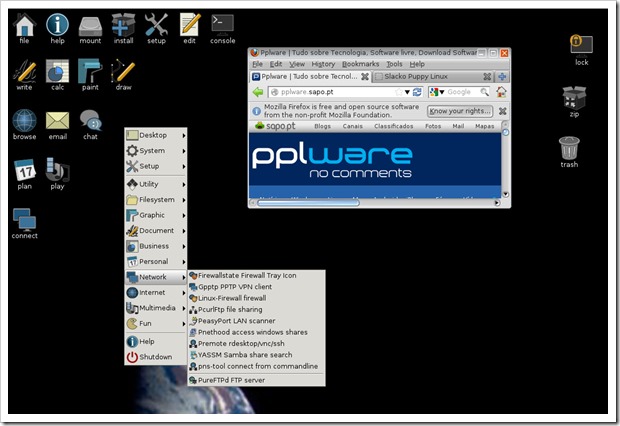Select Business menu entry
This screenshot has width=620, height=426.
pyautogui.click(x=156, y=246)
